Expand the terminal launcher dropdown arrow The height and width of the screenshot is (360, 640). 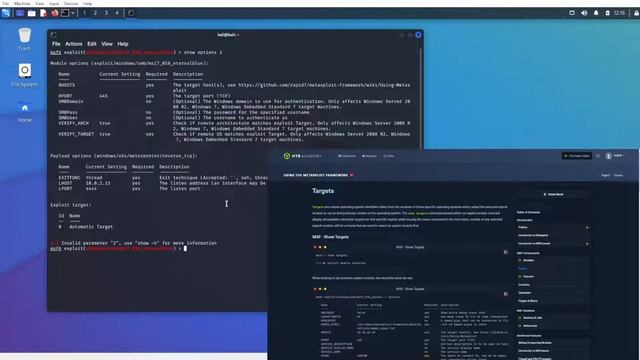point(73,13)
